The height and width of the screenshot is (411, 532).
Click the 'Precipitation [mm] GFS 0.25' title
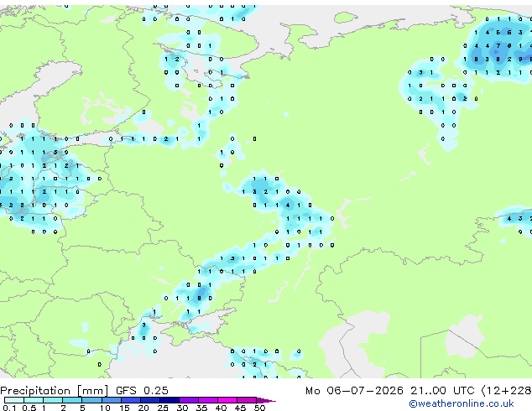84,390
